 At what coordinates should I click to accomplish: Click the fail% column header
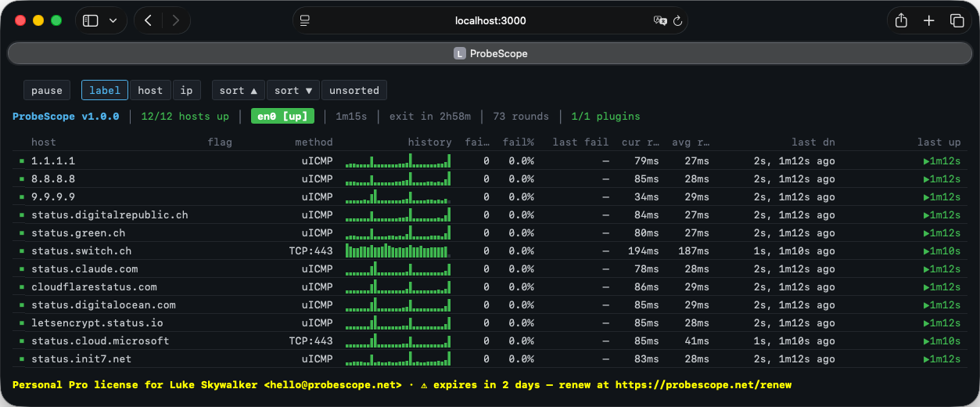click(518, 142)
